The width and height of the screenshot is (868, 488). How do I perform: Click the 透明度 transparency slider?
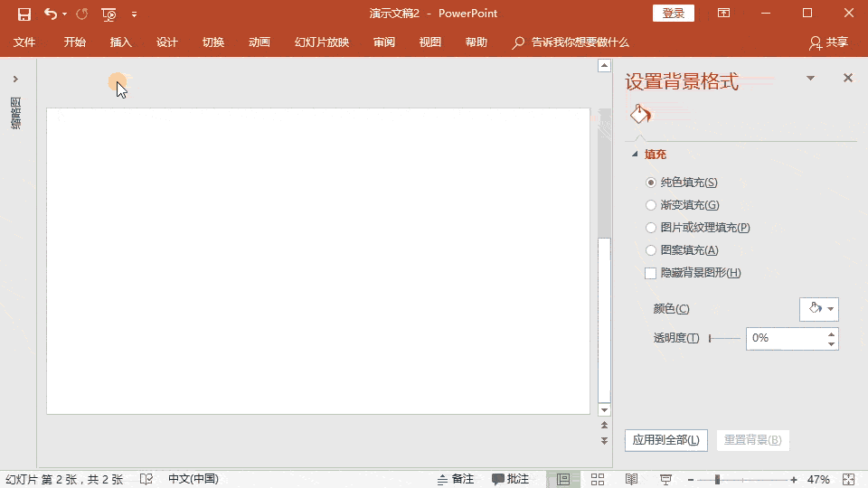[x=724, y=338]
